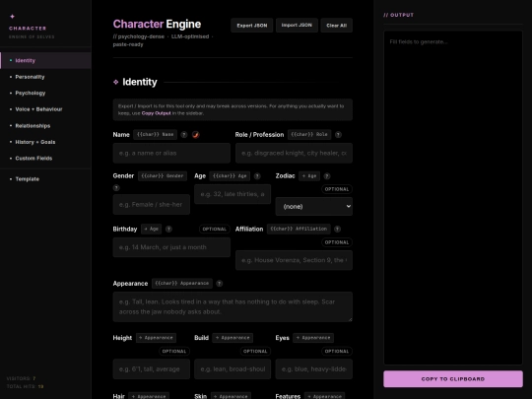Go to the Personality section

45,77
